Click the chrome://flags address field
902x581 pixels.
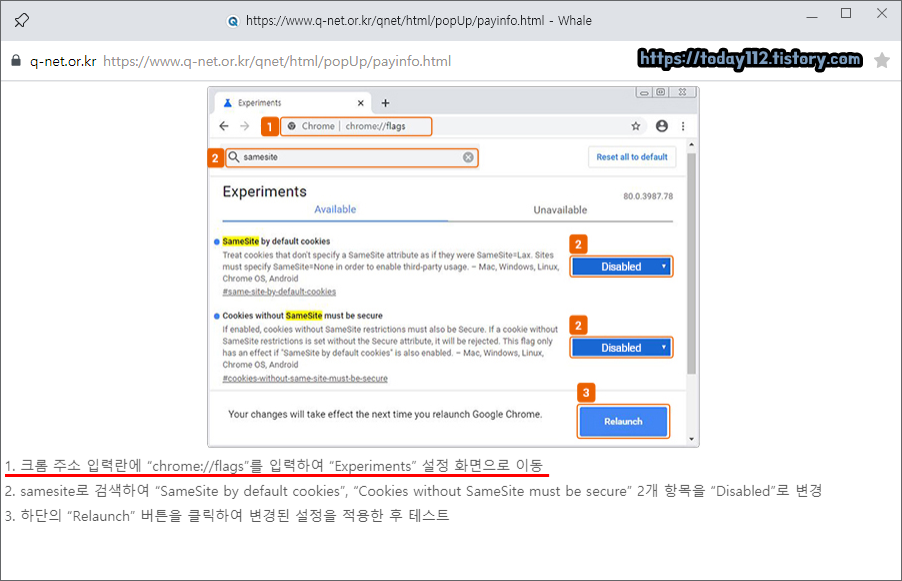click(356, 126)
